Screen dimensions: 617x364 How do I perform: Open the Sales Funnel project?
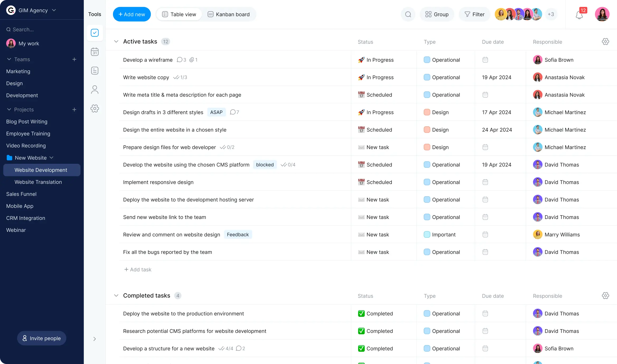coord(21,194)
